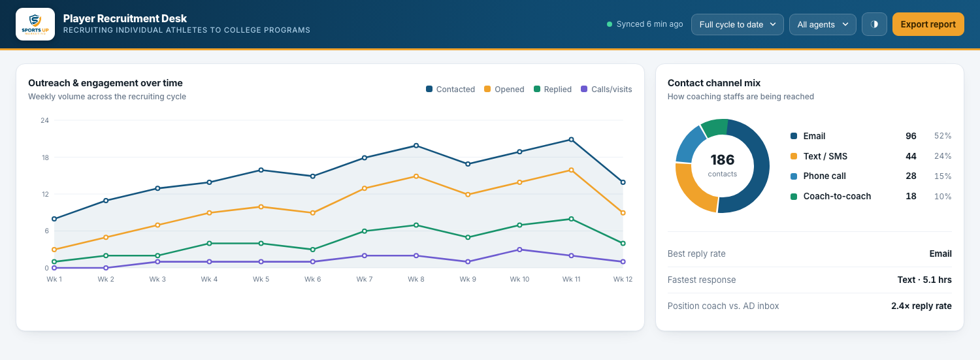The image size is (980, 360).
Task: Select the Email channel row label
Action: pos(814,137)
